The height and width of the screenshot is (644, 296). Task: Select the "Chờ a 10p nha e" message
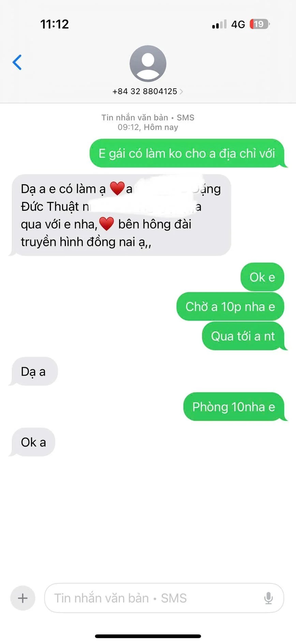[230, 307]
